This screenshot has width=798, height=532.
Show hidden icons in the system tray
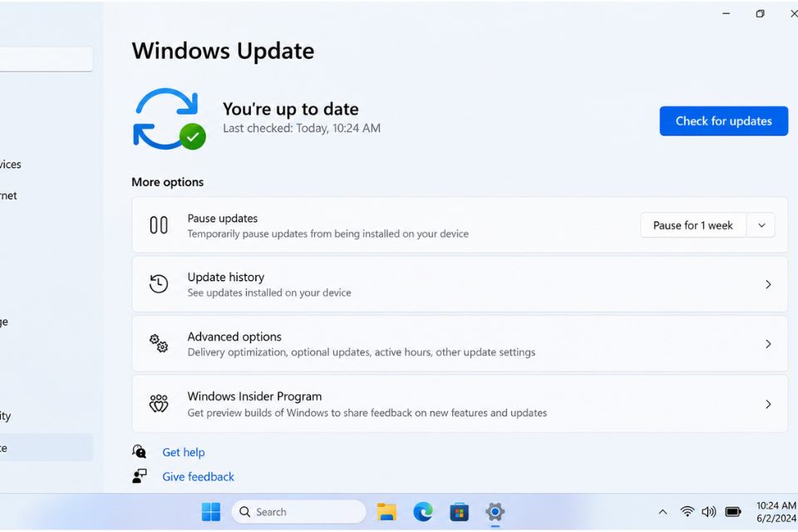click(x=663, y=512)
